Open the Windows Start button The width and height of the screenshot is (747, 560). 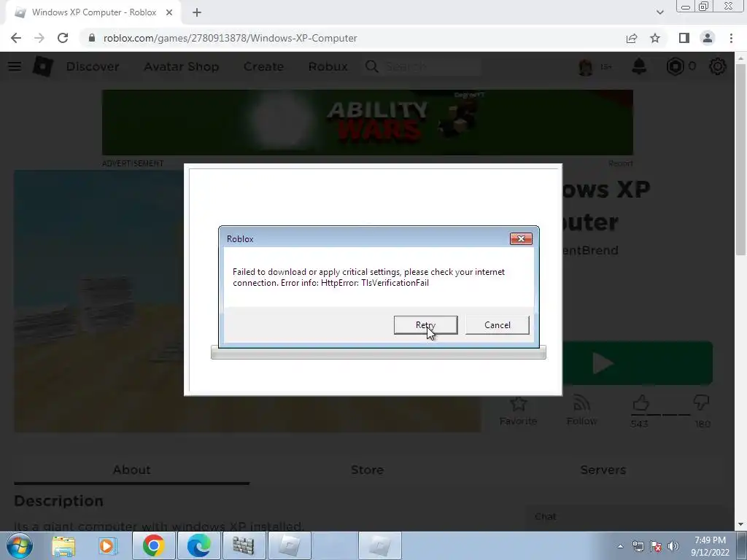20,545
